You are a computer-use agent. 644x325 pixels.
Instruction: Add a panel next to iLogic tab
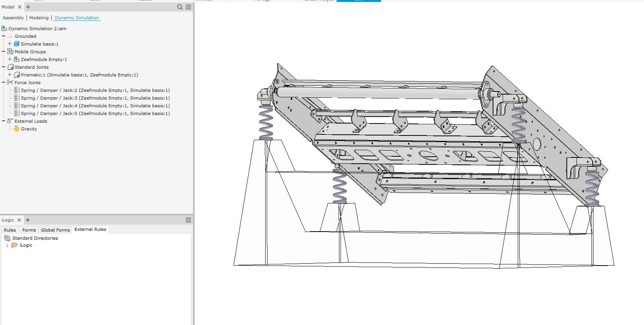(x=28, y=220)
